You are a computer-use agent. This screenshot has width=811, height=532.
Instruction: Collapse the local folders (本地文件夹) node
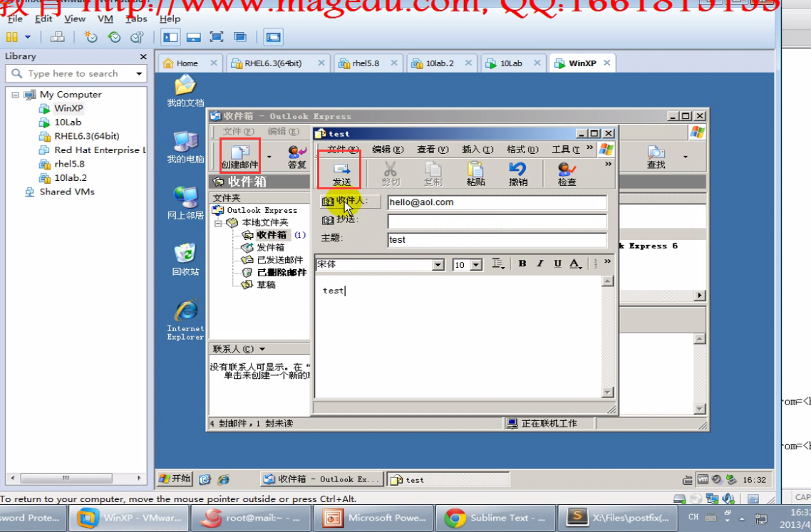tap(218, 224)
